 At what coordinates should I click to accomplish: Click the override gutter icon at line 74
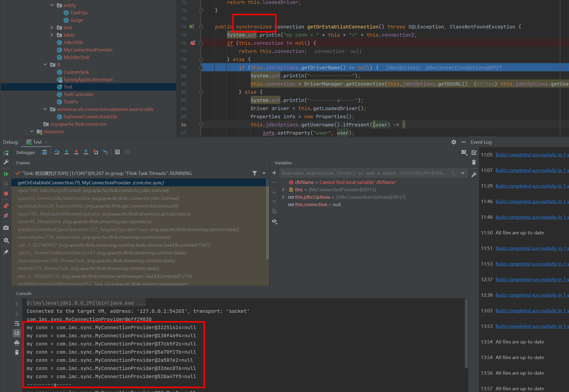pyautogui.click(x=192, y=26)
